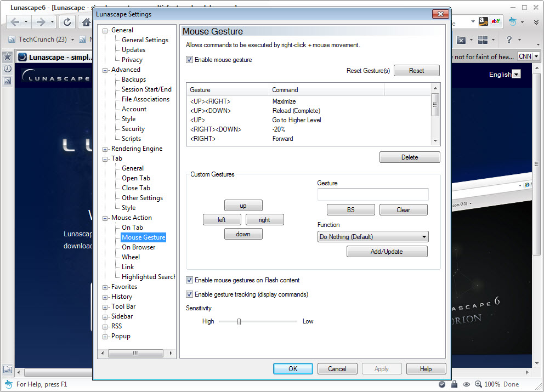Search with the Amazon icon in browser toolbar
Image resolution: width=544 pixels, height=392 pixels.
pos(484,21)
